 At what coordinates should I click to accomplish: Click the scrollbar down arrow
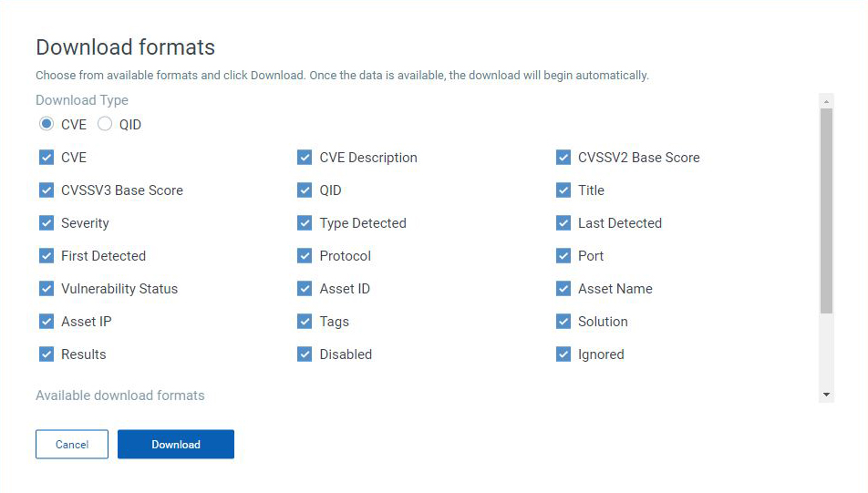pos(826,395)
